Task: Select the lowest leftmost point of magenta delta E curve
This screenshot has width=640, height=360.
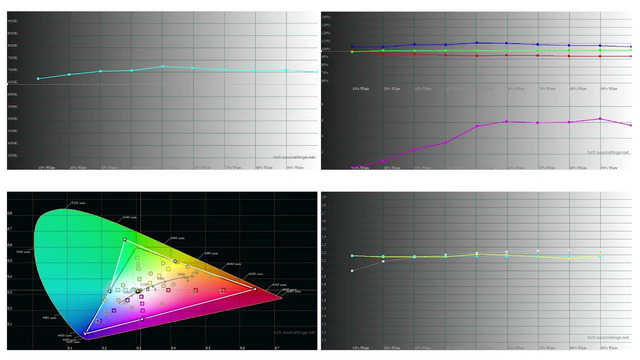Action: (x=352, y=167)
